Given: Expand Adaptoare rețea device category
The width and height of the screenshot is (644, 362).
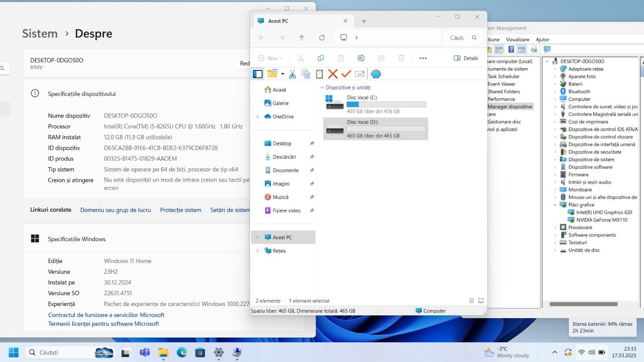Looking at the screenshot, I should pos(555,69).
